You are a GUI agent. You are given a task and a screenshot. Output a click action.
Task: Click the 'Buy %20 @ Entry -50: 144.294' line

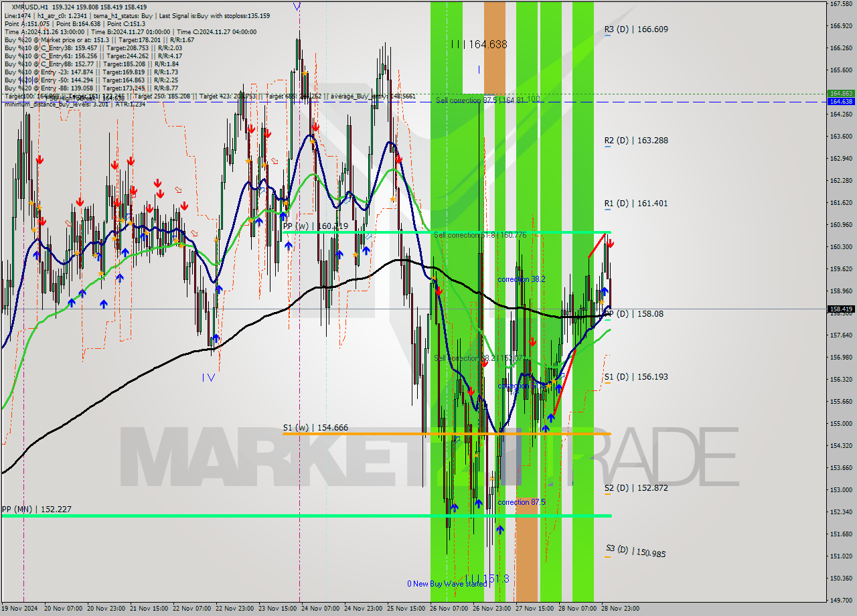(x=91, y=80)
